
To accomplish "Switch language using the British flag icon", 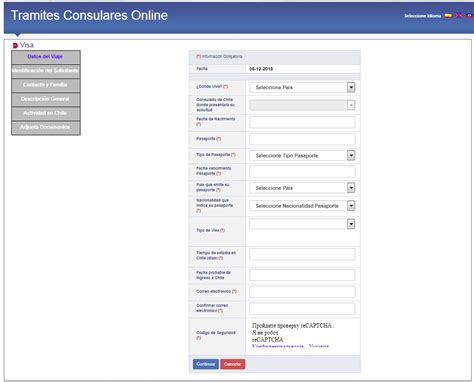I will click(x=459, y=15).
